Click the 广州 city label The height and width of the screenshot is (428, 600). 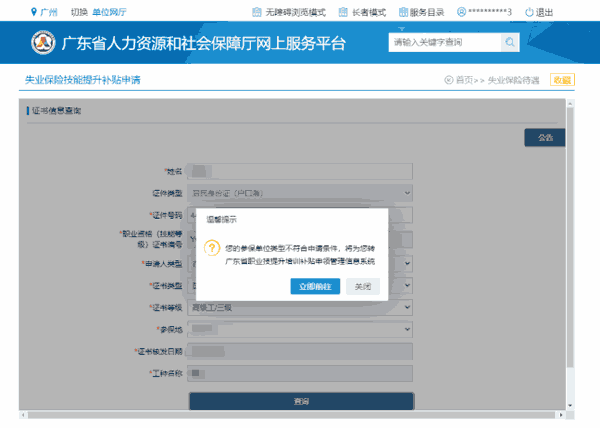(49, 13)
